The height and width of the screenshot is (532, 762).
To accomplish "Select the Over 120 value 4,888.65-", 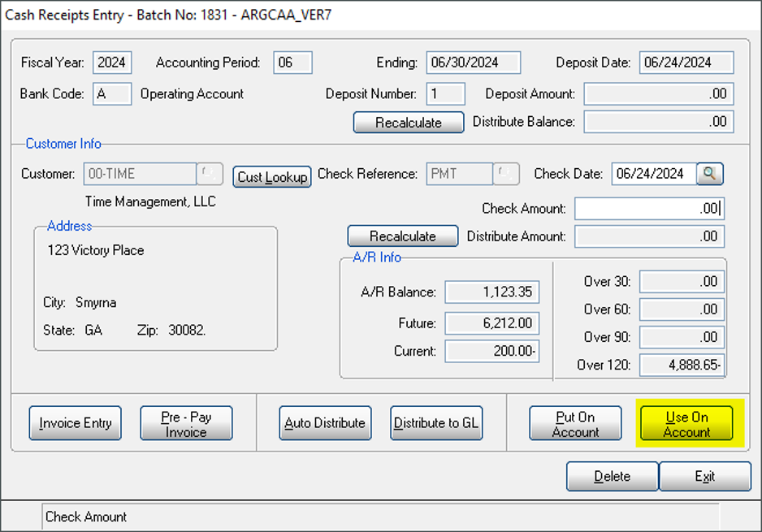I will [682, 365].
